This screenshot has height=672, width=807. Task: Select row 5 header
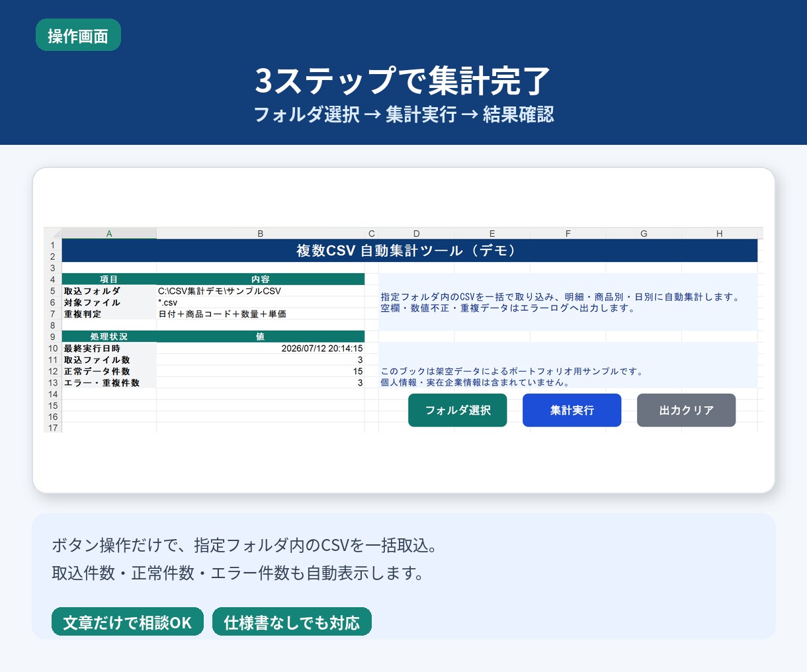[x=53, y=291]
